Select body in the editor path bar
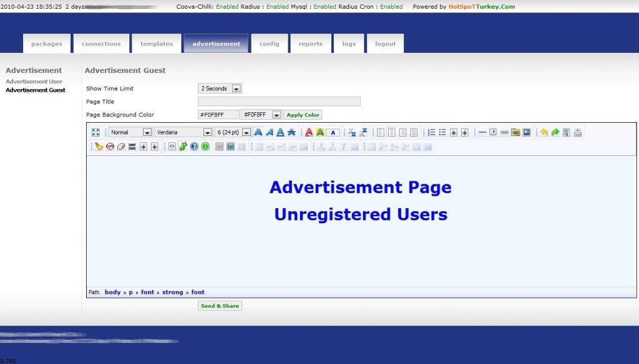The width and height of the screenshot is (639, 364). (x=112, y=292)
